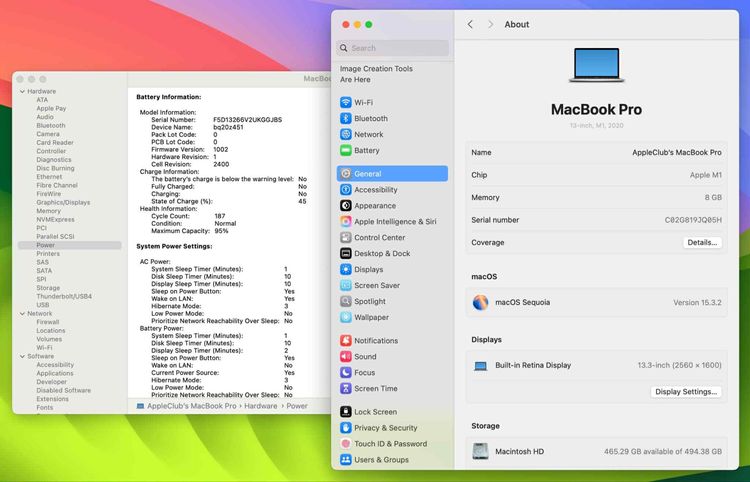Open the Lock Screen icon
Image resolution: width=750 pixels, height=482 pixels.
coord(346,412)
